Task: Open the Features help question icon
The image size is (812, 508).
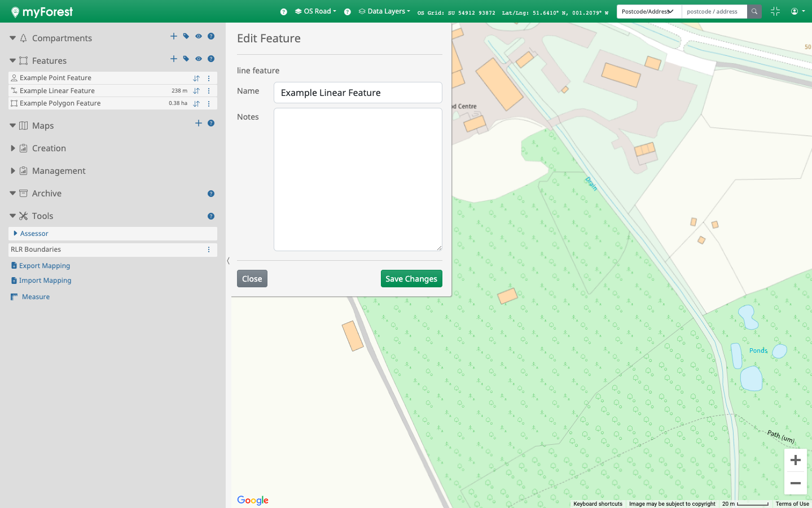Action: coord(211,59)
